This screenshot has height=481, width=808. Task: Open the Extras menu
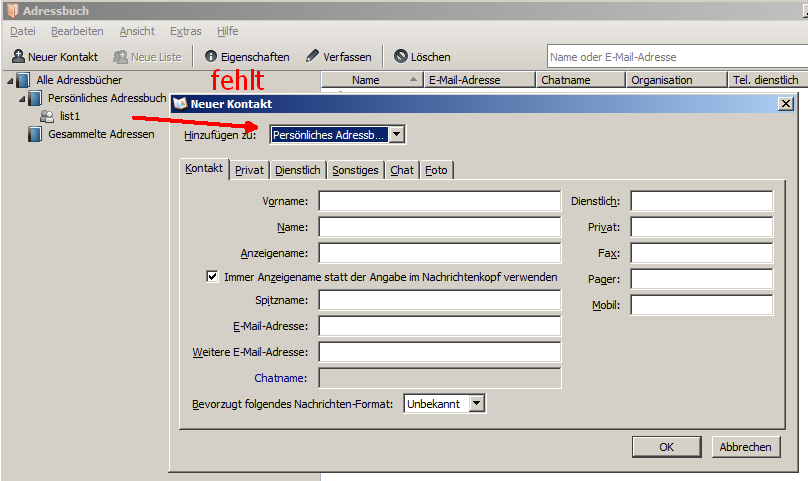185,31
